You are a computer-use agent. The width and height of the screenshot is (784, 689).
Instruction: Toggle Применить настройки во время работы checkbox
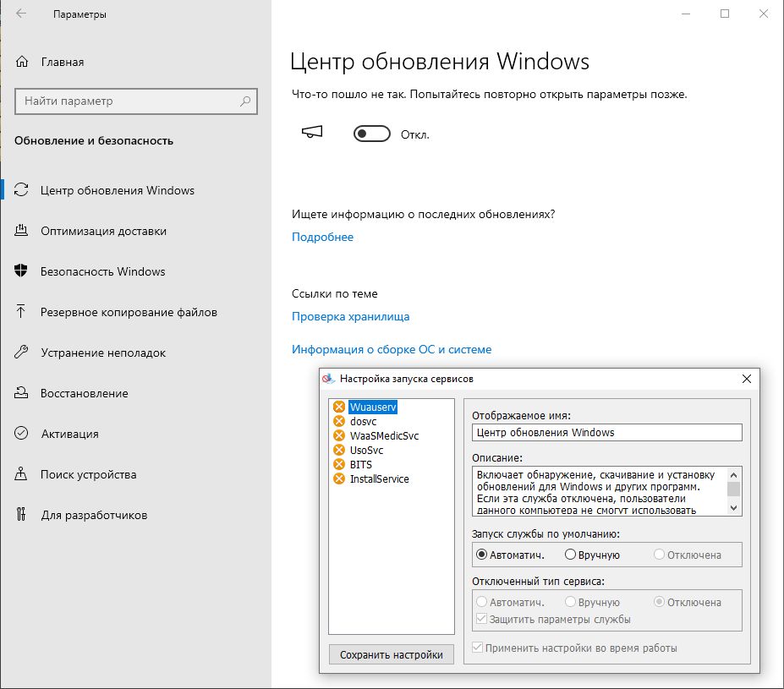pyautogui.click(x=574, y=648)
